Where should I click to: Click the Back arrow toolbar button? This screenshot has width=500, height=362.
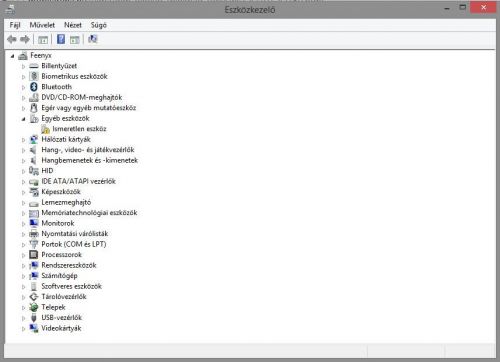click(x=12, y=39)
